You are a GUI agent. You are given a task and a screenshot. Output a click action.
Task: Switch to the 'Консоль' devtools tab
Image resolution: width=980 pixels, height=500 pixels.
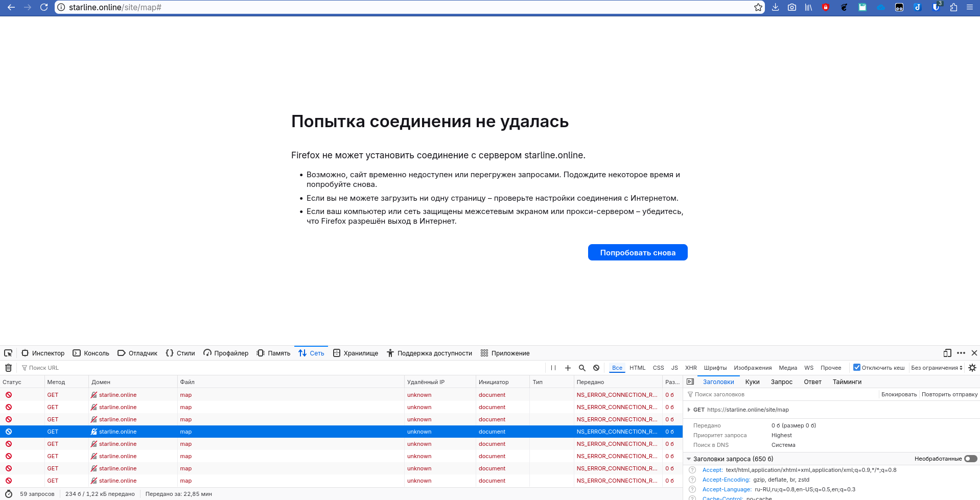point(91,353)
